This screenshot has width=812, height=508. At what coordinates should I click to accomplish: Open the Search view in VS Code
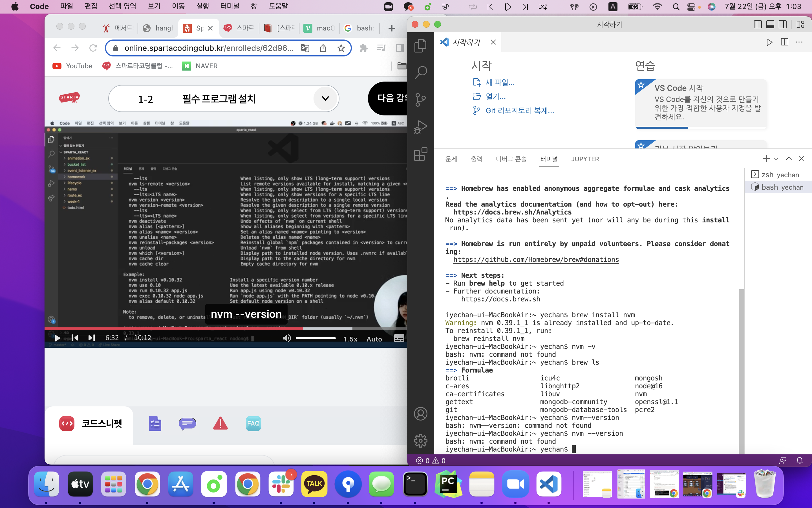click(420, 72)
